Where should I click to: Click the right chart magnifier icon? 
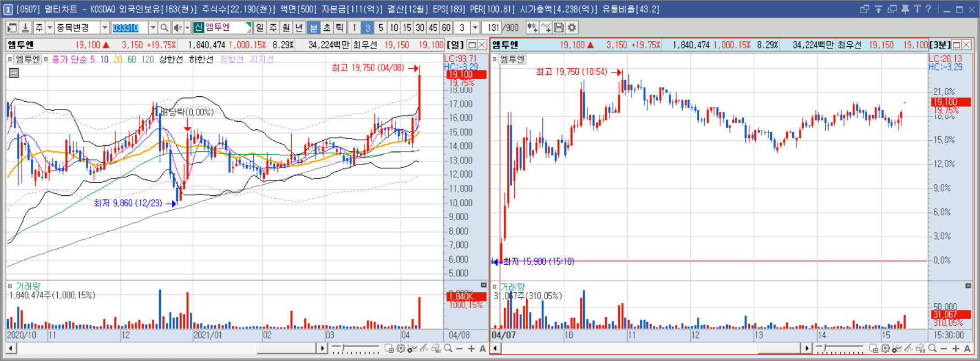[932, 348]
